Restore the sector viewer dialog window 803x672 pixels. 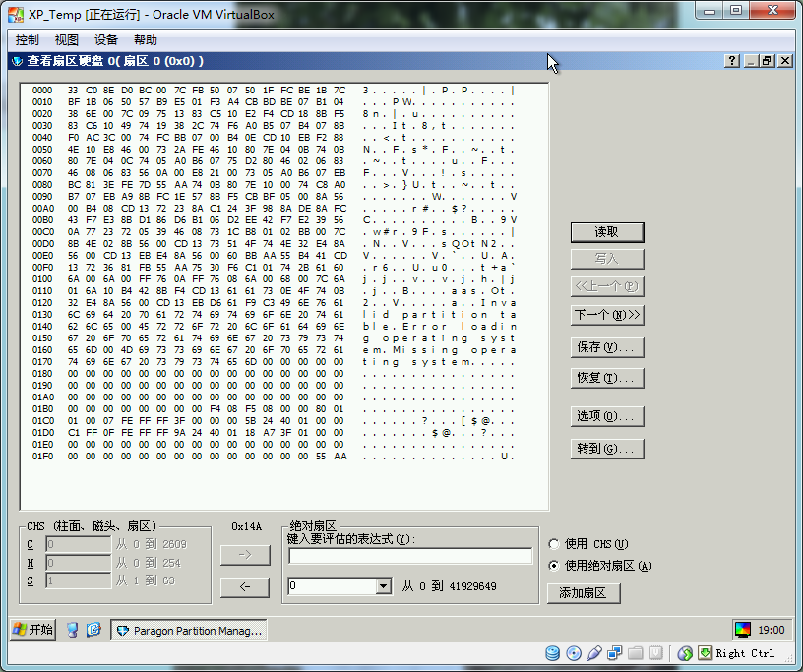(x=767, y=61)
